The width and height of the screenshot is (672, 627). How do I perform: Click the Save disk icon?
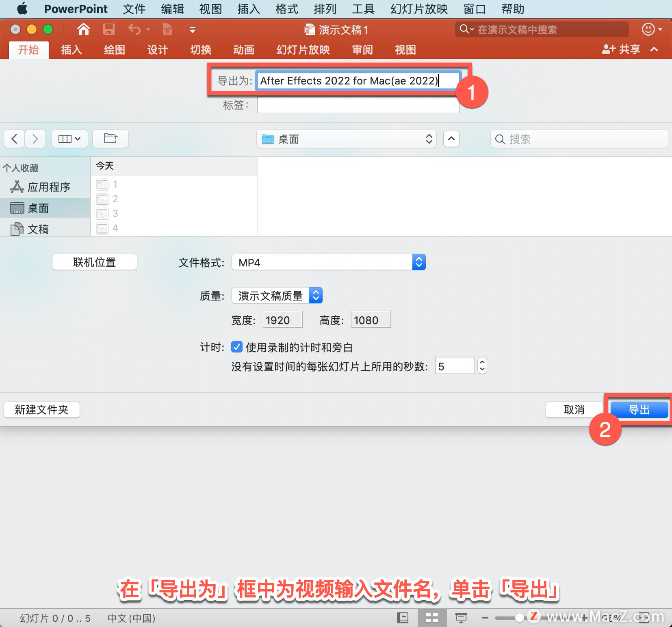click(108, 29)
